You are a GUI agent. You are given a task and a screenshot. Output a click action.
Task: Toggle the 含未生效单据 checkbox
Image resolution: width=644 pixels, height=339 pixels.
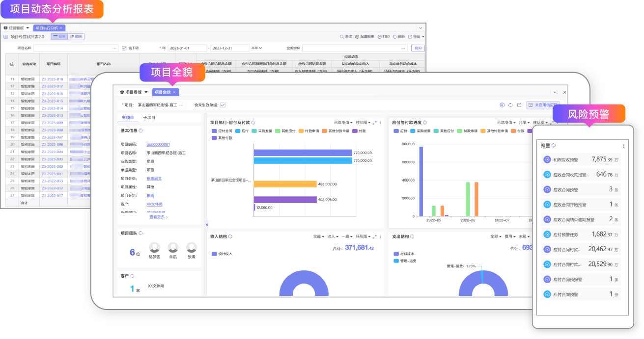(x=223, y=105)
